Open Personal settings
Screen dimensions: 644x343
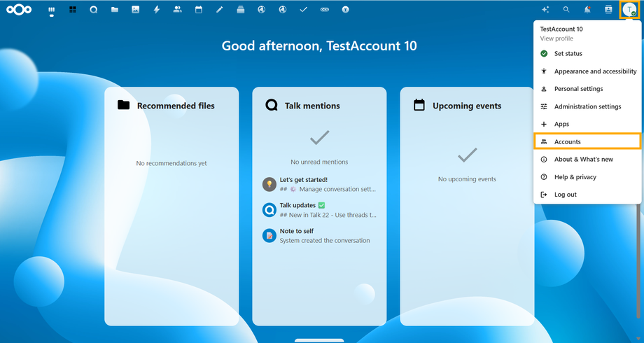point(587,89)
